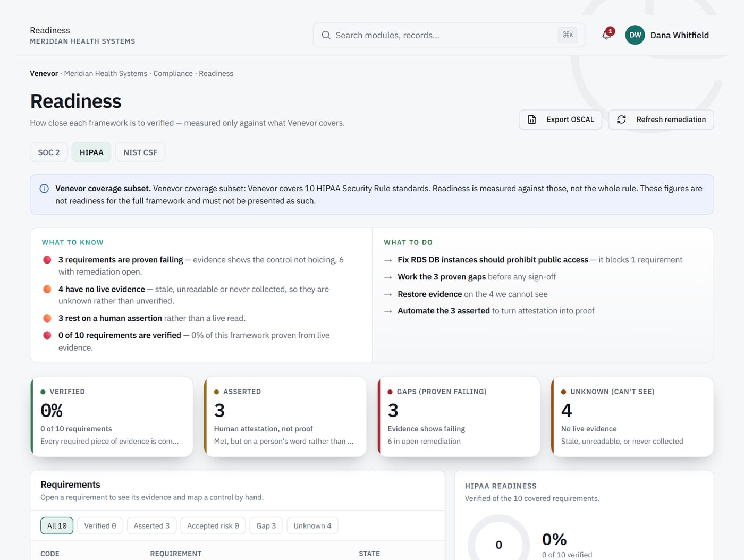Click red dot beside 0 of 10 requirements verified
The height and width of the screenshot is (560, 744).
pos(47,335)
